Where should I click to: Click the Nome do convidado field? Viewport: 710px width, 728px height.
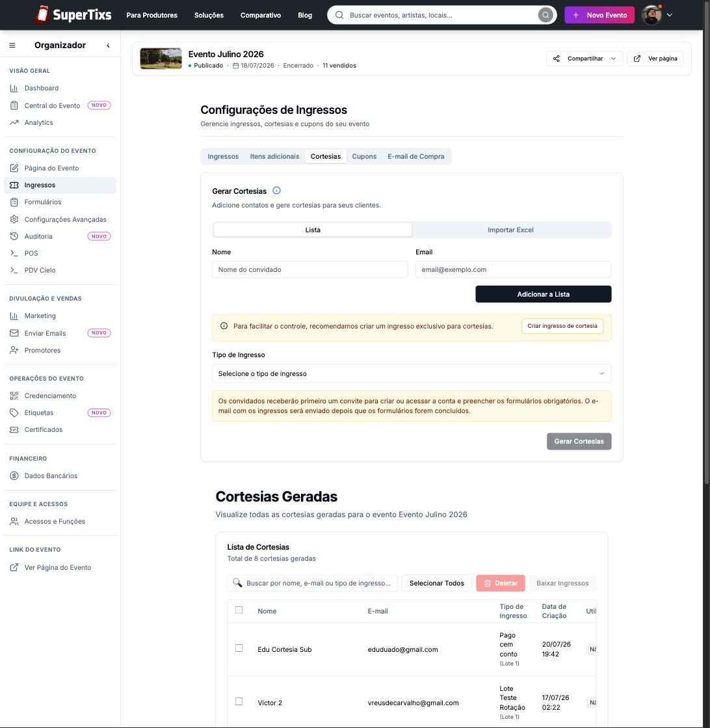pos(310,270)
